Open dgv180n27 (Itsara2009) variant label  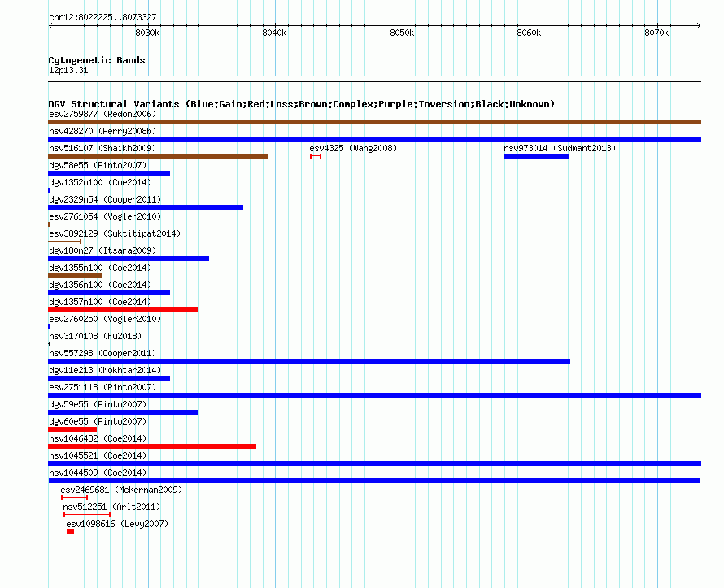[102, 250]
